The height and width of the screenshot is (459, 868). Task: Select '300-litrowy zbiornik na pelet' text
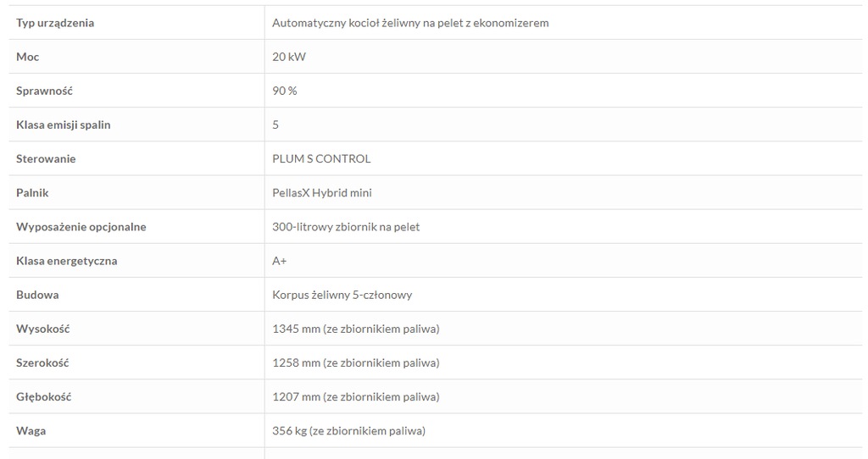pyautogui.click(x=346, y=227)
